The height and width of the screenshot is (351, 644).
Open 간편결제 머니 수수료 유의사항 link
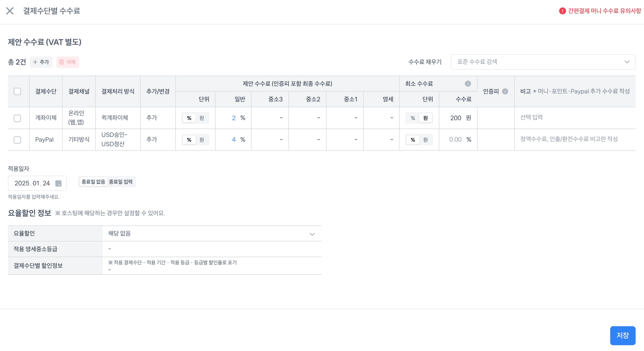(604, 11)
